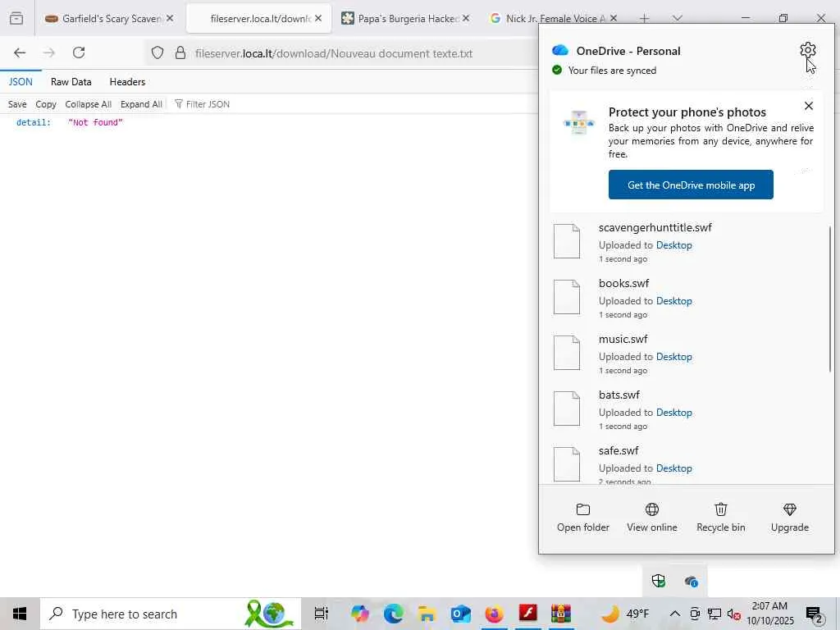This screenshot has height=630, width=840.
Task: Open scavengerhunttitle.swf file icon
Action: pyautogui.click(x=567, y=241)
